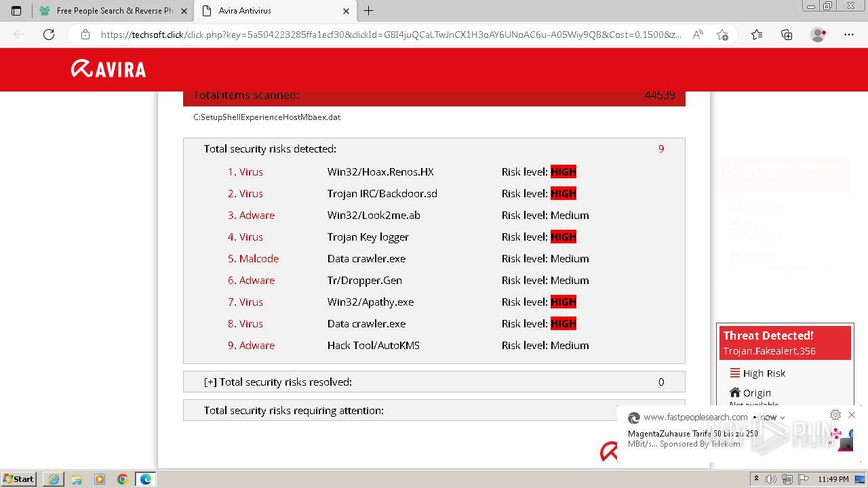This screenshot has height=488, width=868.
Task: Close the fastpeoplesearch notification
Action: click(x=852, y=415)
